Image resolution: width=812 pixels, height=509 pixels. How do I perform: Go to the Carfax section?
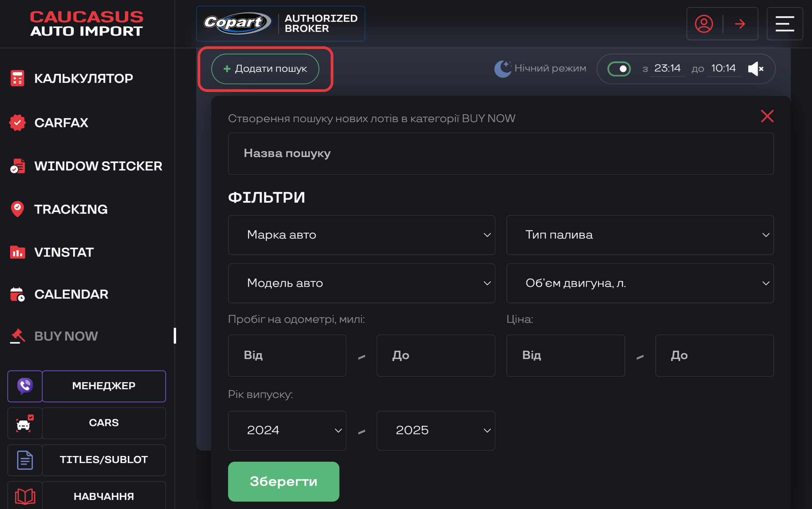[x=61, y=123]
